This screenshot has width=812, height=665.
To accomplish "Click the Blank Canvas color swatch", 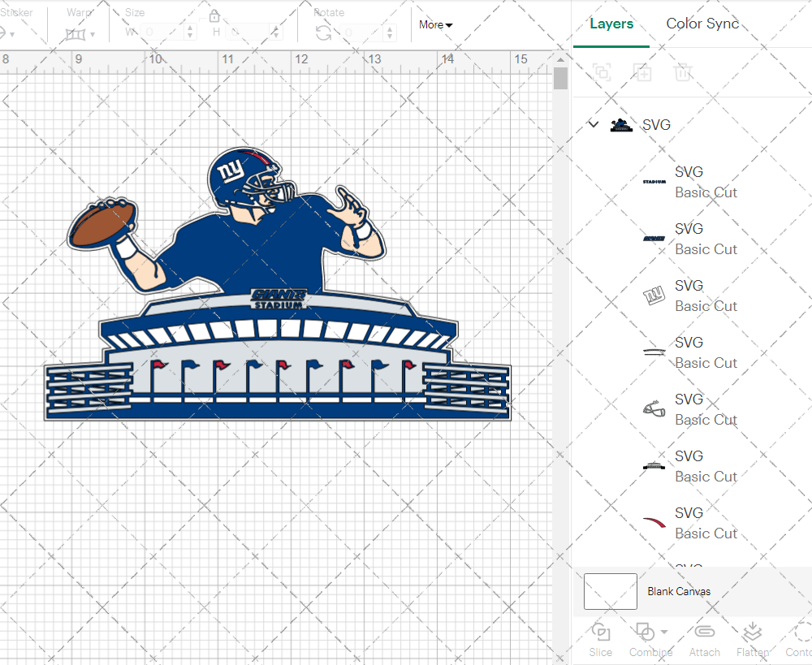I will [x=610, y=591].
